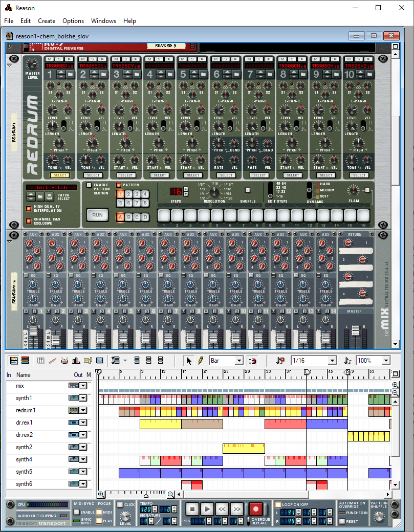The image size is (414, 532).
Task: Open the 100% quantize strength dropdown
Action: tap(385, 361)
